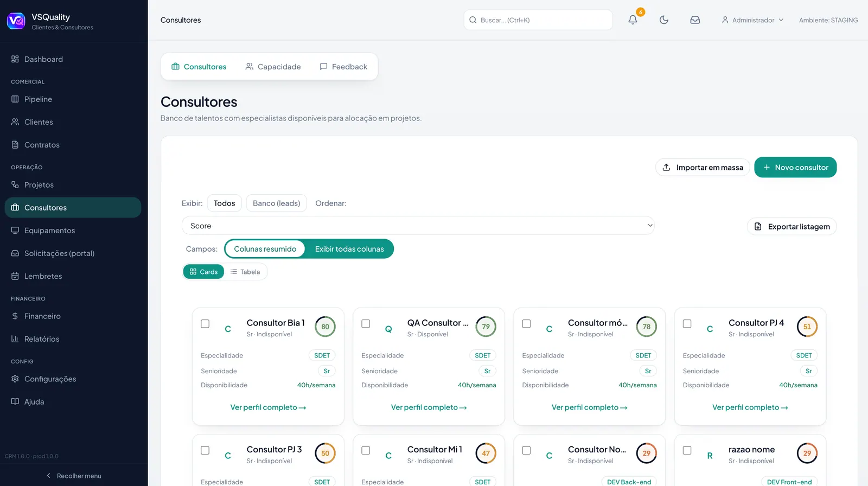Open Pipeline in the sidebar
The image size is (868, 486).
pyautogui.click(x=73, y=99)
